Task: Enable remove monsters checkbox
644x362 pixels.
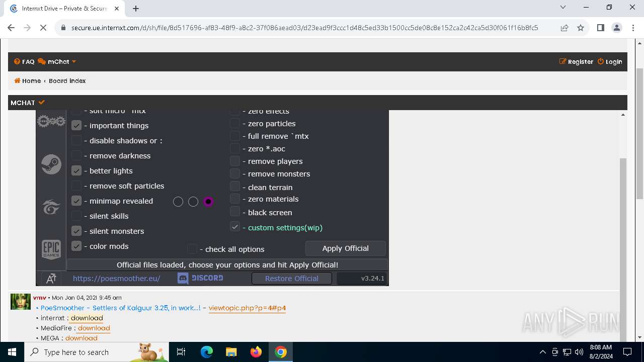Action: coord(235,173)
